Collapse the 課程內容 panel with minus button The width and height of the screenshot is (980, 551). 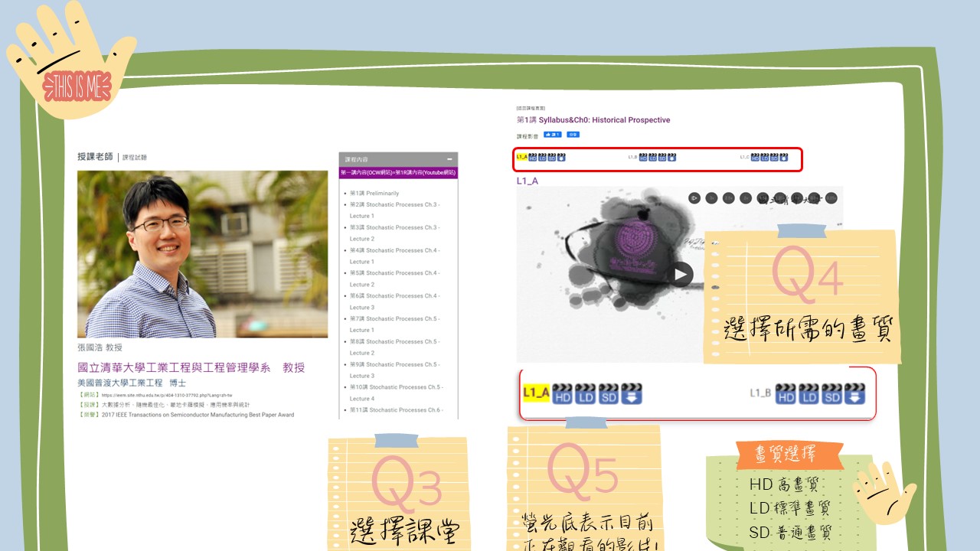(449, 159)
